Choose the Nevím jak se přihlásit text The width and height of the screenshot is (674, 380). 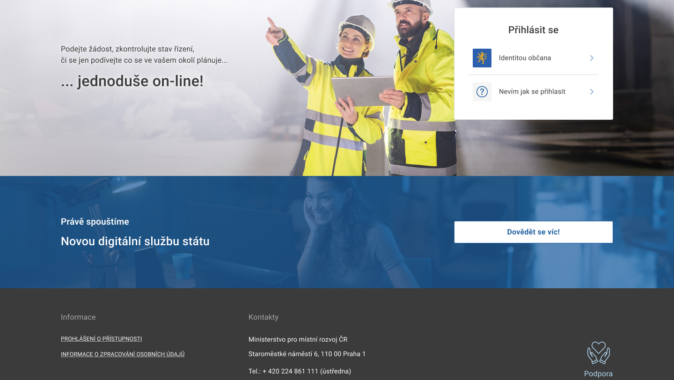click(532, 92)
